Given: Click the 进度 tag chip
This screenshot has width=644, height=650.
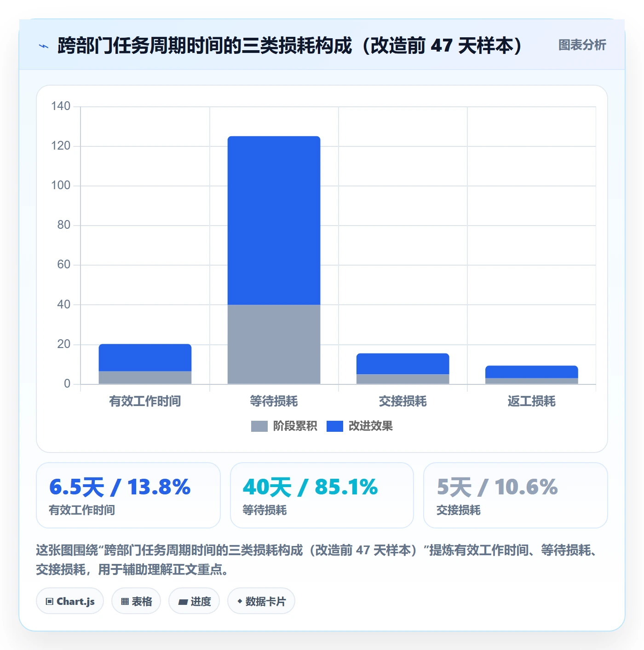Looking at the screenshot, I should coord(194,601).
